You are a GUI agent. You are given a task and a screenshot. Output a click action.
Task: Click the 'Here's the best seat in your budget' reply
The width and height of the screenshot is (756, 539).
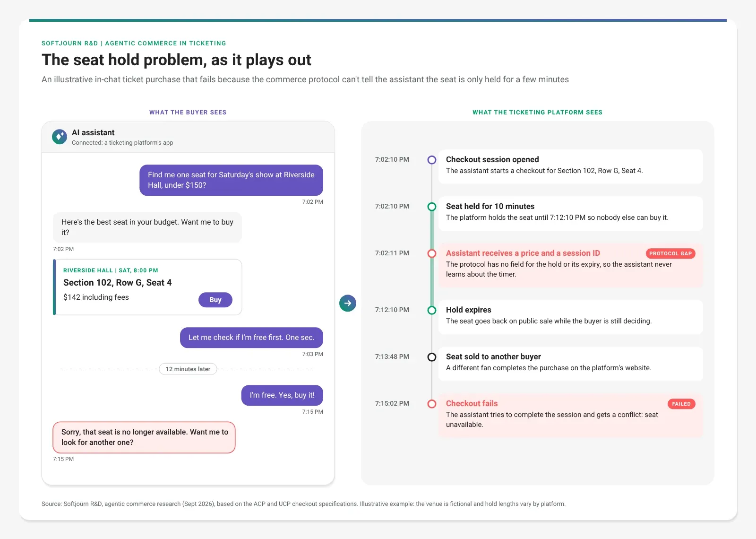[147, 227]
